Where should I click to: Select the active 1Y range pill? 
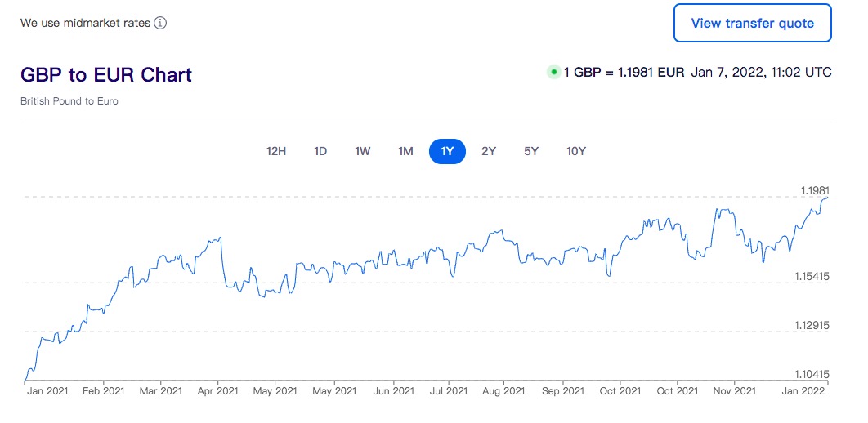(447, 151)
